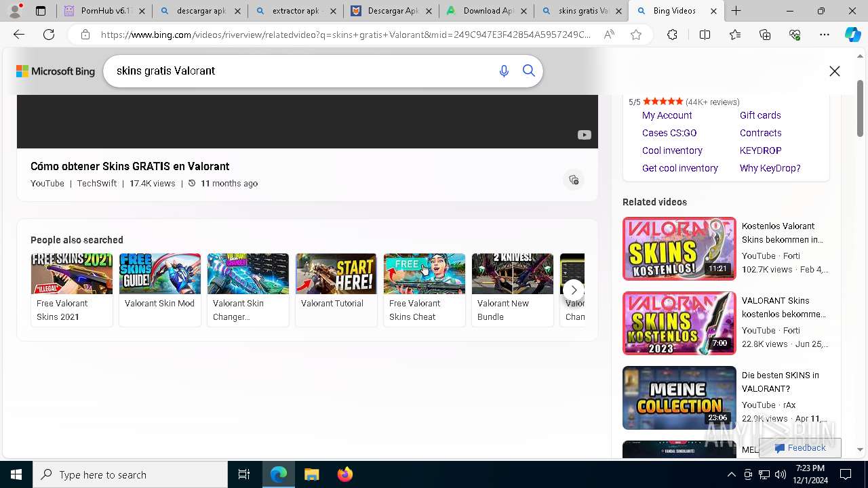Screen dimensions: 868x488
Task: Open Edge Settings and more menu
Action: pos(825,35)
